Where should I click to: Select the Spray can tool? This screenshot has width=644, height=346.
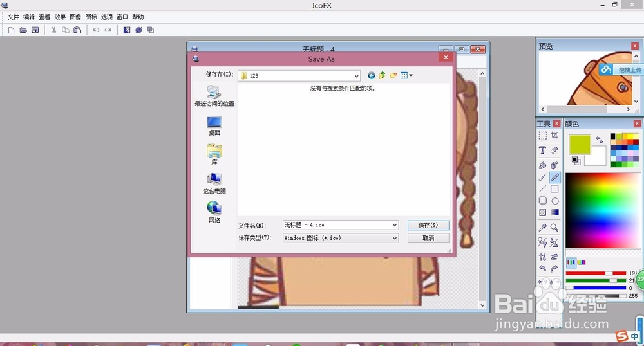(x=554, y=165)
